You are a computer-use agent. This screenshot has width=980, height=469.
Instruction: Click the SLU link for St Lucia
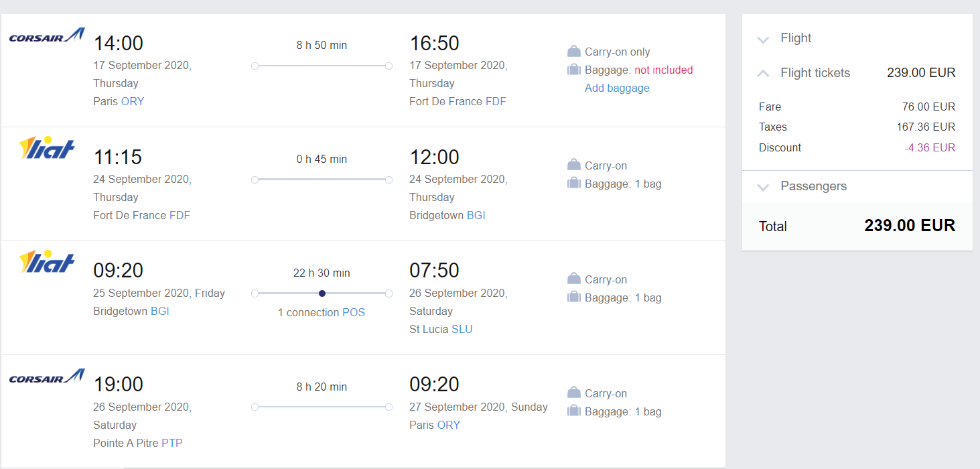coord(462,329)
